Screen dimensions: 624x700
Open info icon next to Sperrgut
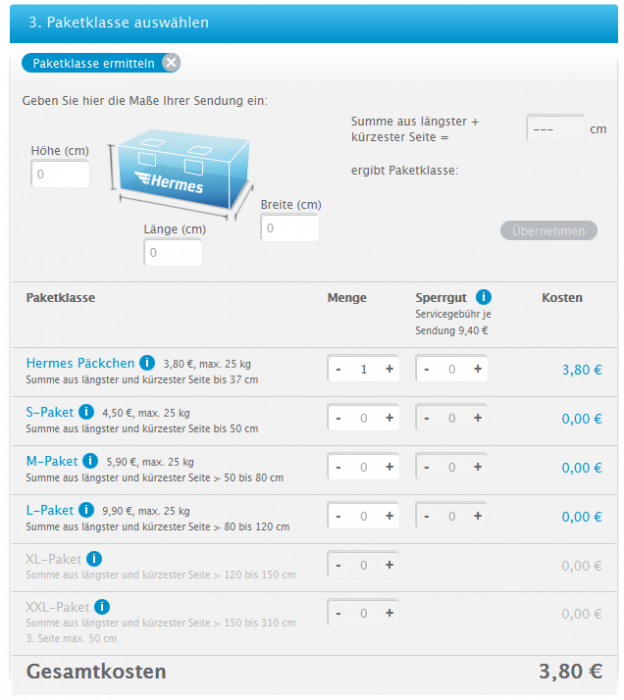(483, 297)
